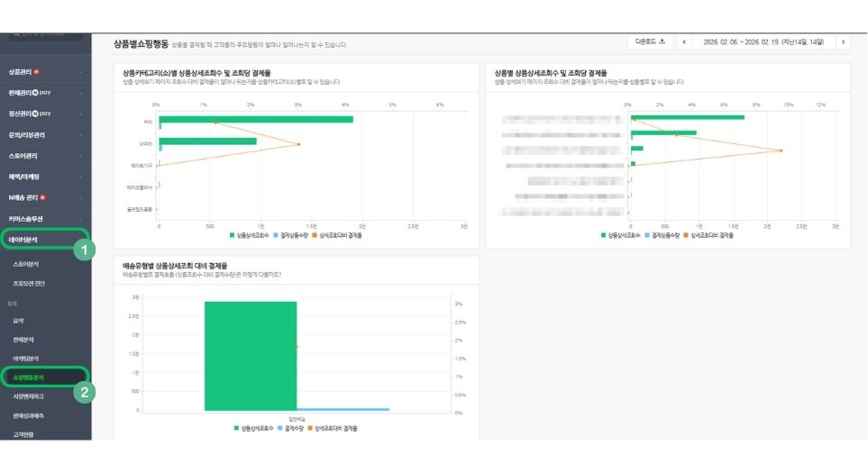Screen dimensions: 868x473
Task: Open the 스토어분석 submenu item
Action: 26,265
